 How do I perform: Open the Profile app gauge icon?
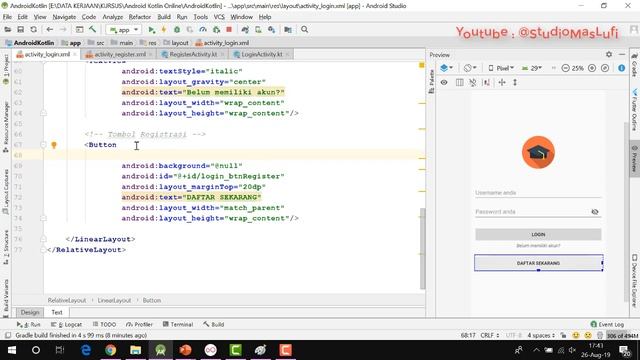(x=203, y=29)
